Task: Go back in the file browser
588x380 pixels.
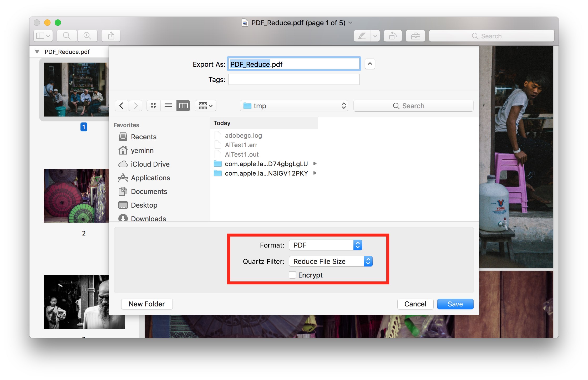Action: 121,106
